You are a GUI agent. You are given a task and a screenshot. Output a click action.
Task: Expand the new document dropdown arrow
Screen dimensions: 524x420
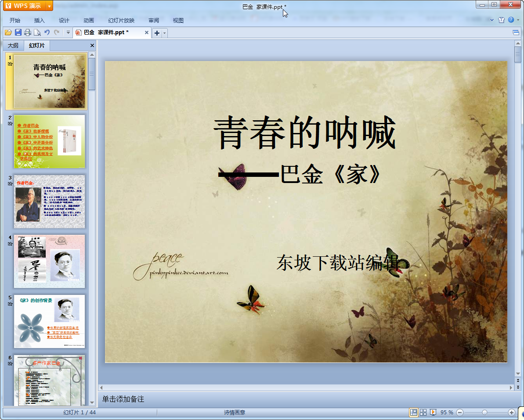[x=164, y=33]
